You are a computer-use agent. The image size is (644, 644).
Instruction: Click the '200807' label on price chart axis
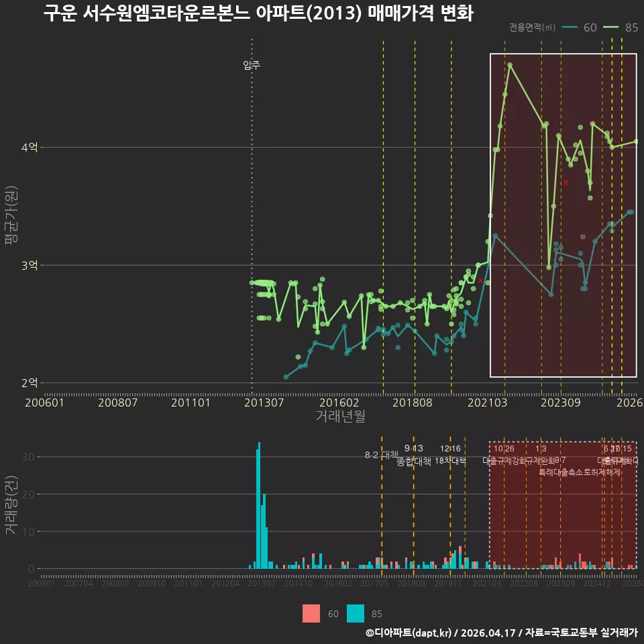[x=117, y=402]
